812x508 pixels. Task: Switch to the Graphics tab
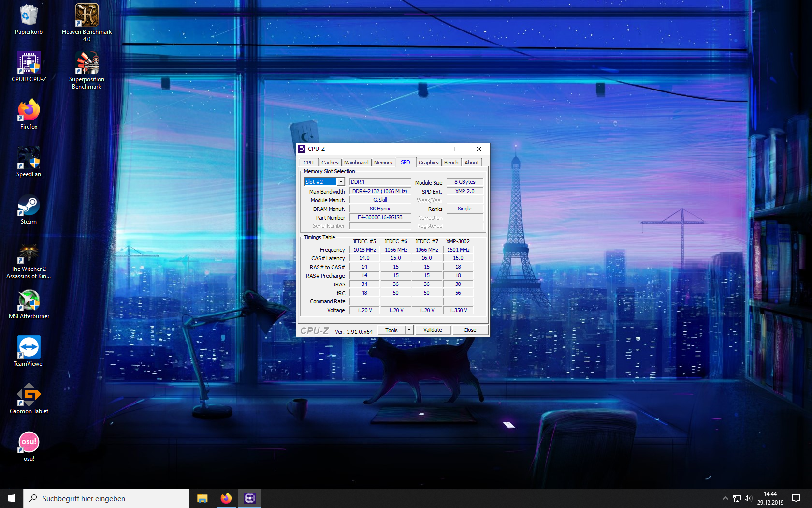(429, 163)
